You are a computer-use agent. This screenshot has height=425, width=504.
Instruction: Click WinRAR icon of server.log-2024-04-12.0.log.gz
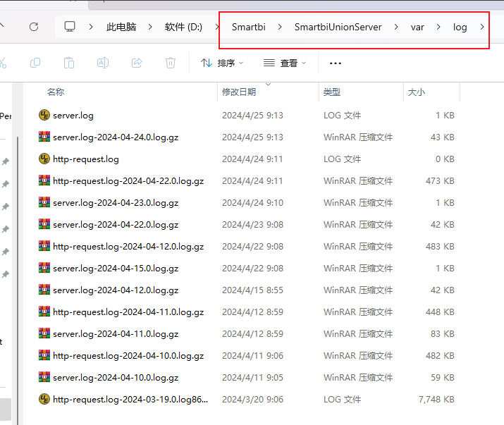coord(44,290)
